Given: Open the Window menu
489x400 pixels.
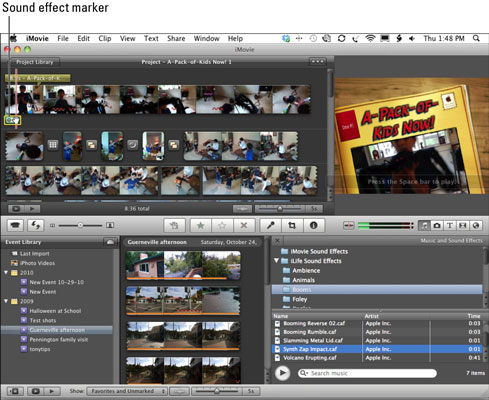Looking at the screenshot, I should pyautogui.click(x=206, y=38).
